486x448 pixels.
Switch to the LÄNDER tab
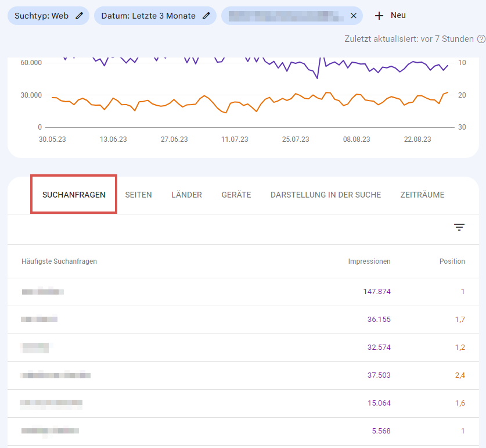pos(186,195)
